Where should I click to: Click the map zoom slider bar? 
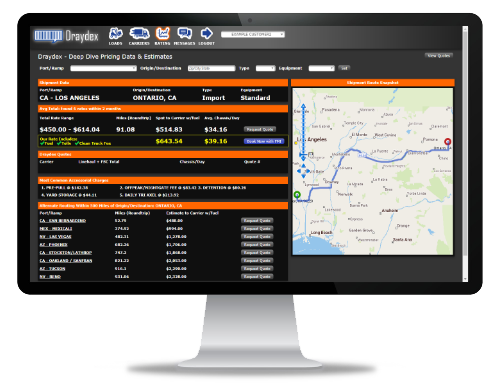303,132
